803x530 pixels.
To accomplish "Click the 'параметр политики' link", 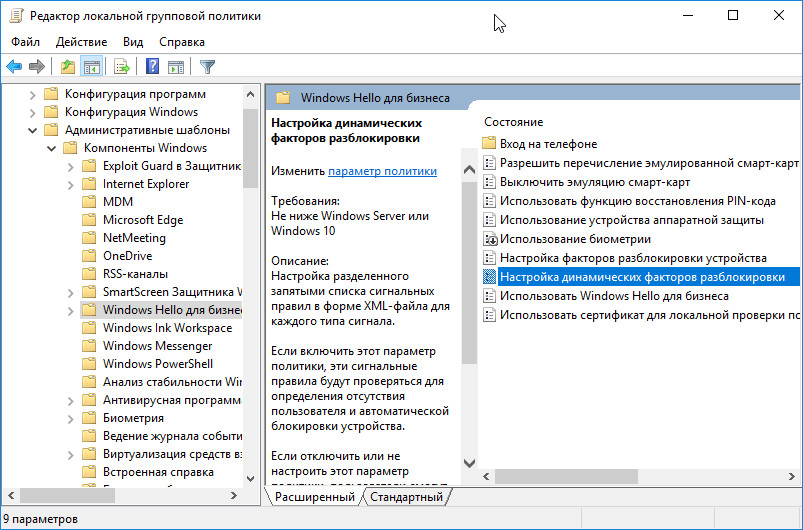I will click(382, 171).
